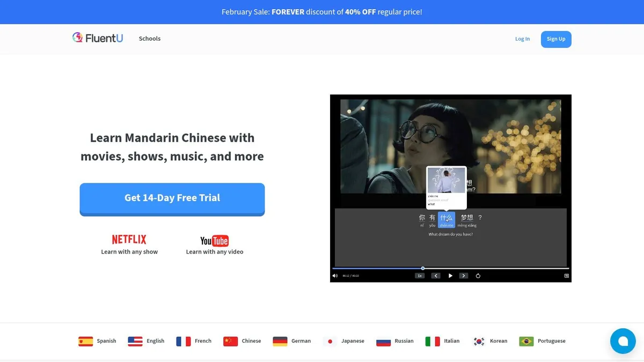Screen dimensions: 644x362
Task: Click the Russian flag icon
Action: 384,341
